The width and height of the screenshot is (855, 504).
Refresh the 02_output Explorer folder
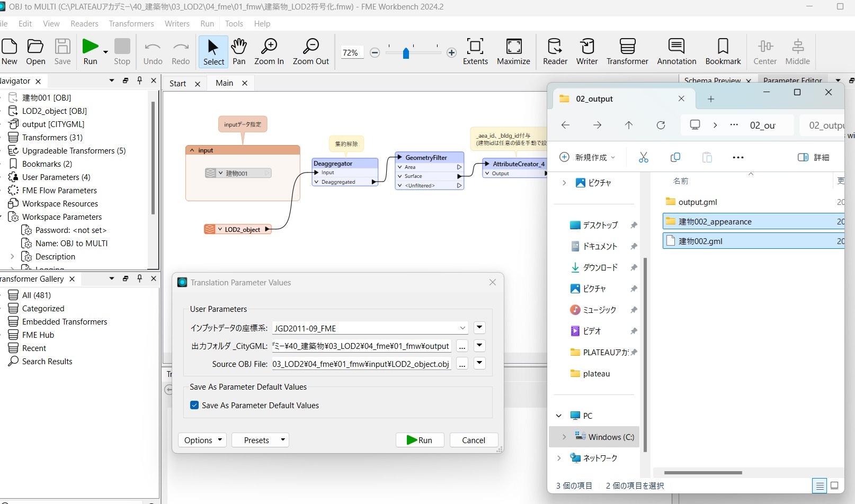pyautogui.click(x=661, y=125)
